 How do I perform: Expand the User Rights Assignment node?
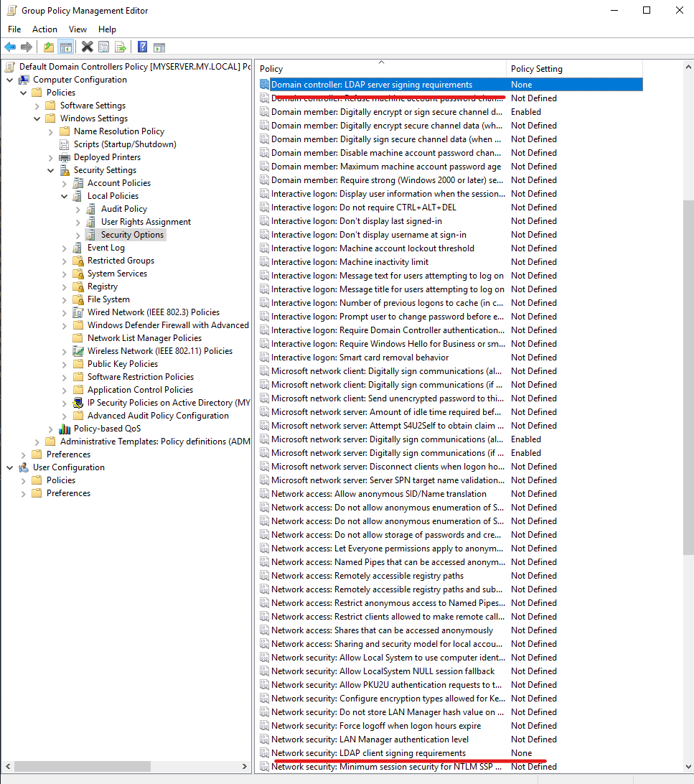click(78, 222)
